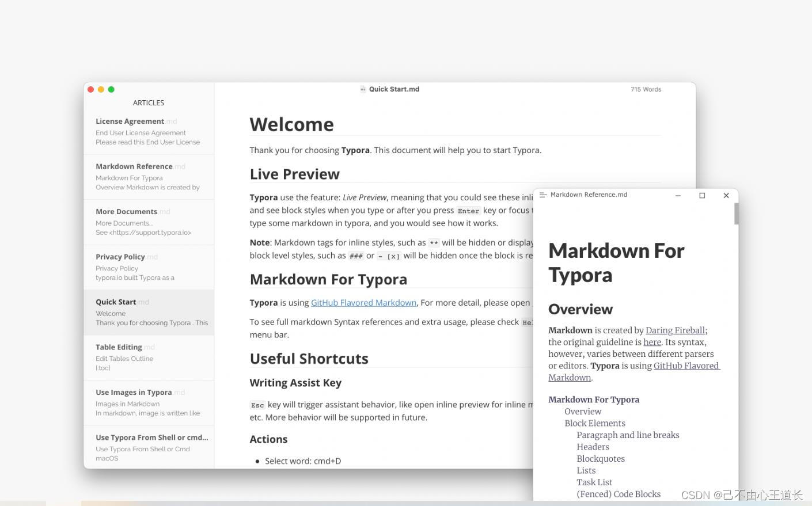
Task: Jump to (Fenced) Code Blocks entry
Action: [619, 494]
